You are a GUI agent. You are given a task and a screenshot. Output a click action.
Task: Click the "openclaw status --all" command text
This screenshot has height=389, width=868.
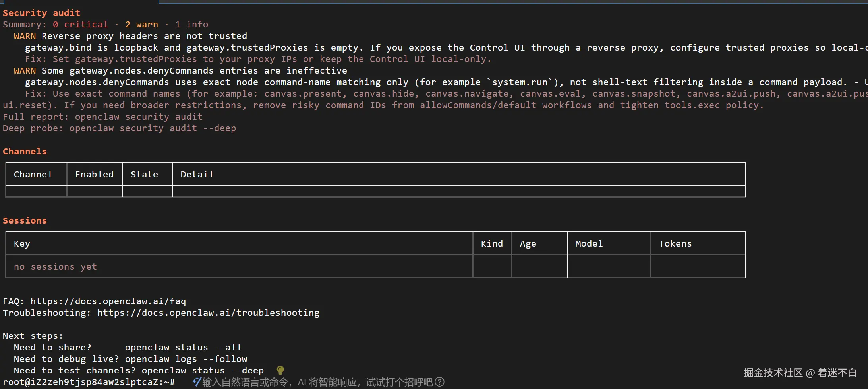[183, 347]
